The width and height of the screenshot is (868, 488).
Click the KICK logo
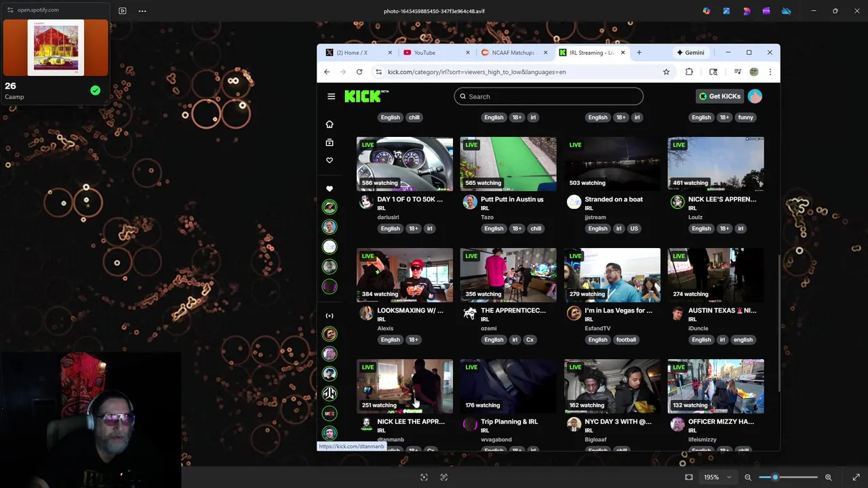coord(366,96)
